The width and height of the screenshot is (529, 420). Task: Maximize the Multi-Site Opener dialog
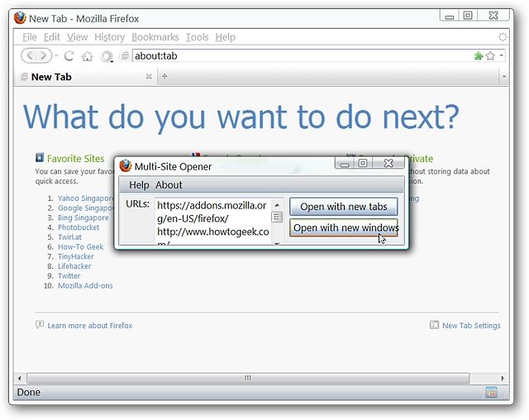363,163
